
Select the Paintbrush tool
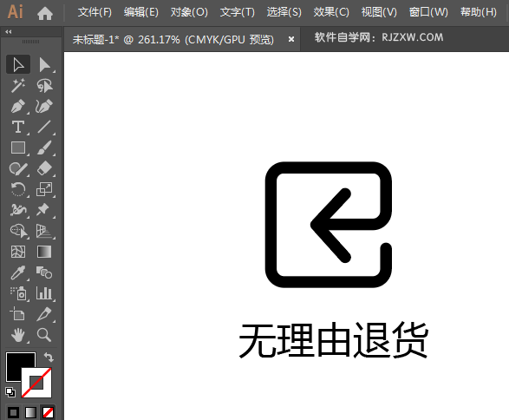[x=44, y=148]
